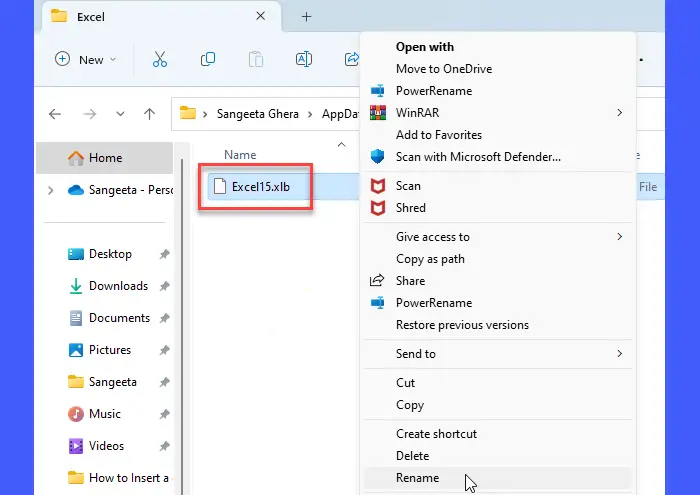Go up one folder level
The image size is (700, 495).
(150, 114)
